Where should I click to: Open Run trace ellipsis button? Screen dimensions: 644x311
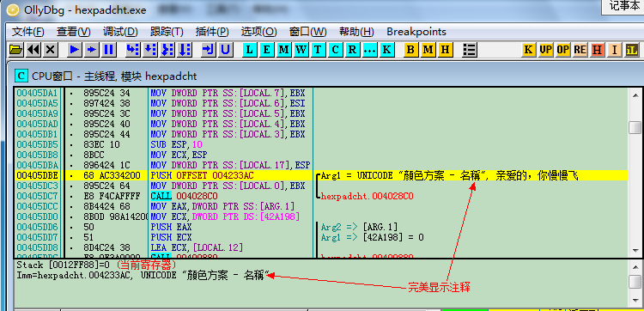click(x=369, y=50)
